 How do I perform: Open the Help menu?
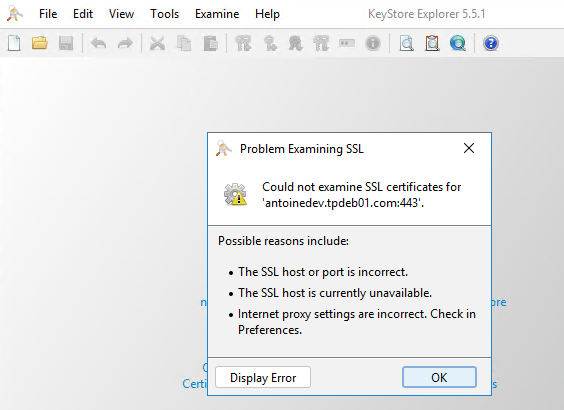(x=267, y=14)
